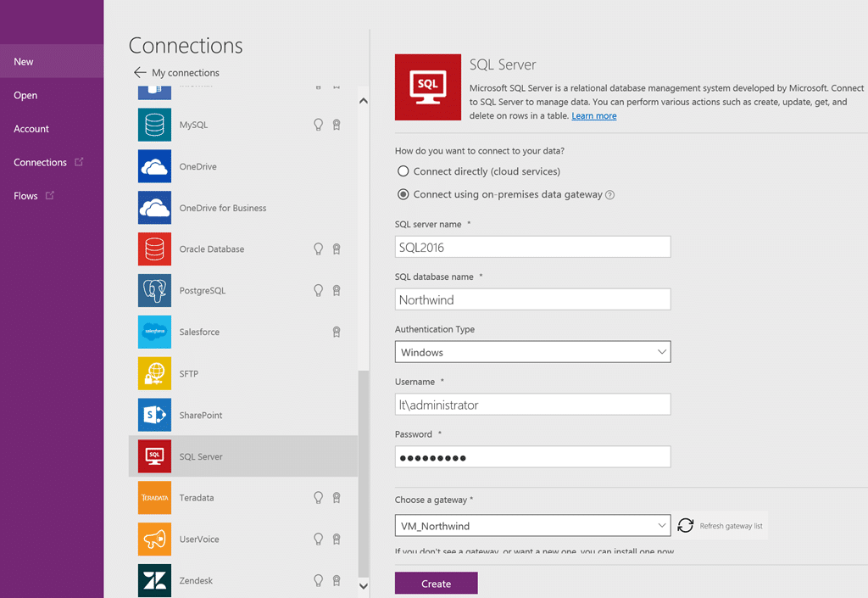This screenshot has height=598, width=868.
Task: Click the lightbulb icon beside Oracle Database
Action: pos(319,249)
